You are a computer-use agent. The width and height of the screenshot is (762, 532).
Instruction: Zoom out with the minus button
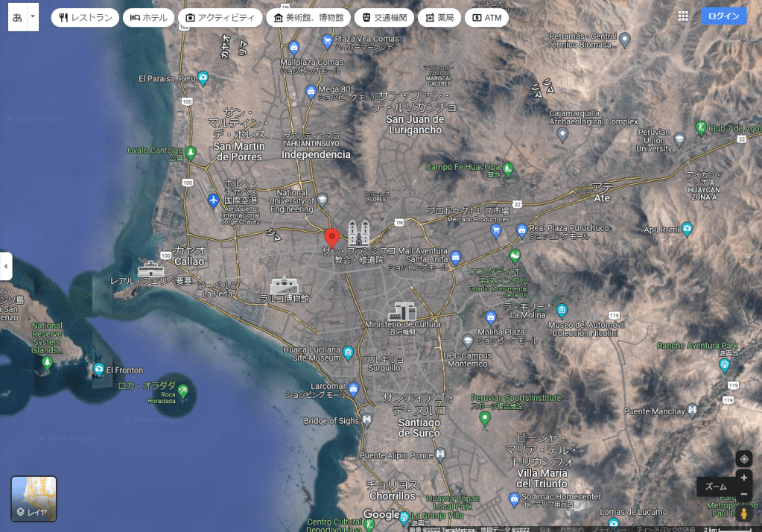point(743,495)
